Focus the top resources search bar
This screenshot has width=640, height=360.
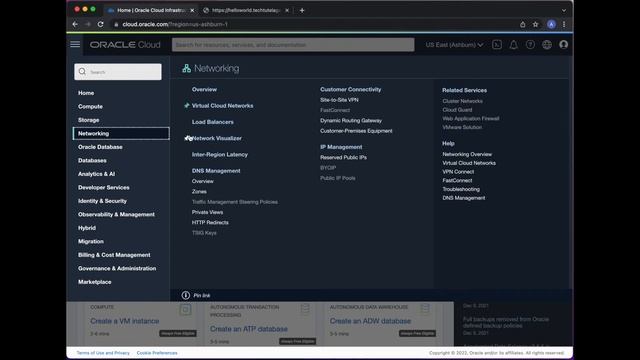[293, 44]
